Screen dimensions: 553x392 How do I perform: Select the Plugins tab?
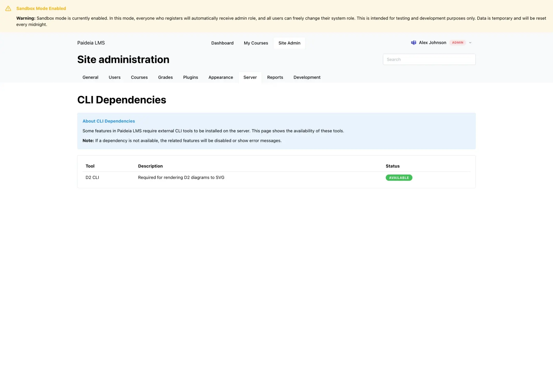pyautogui.click(x=190, y=77)
